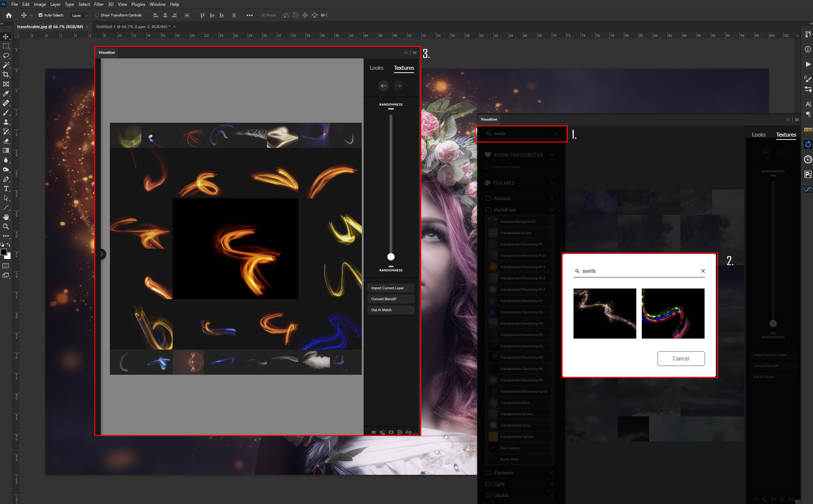813x504 pixels.
Task: Open the Filter menu
Action: pyautogui.click(x=99, y=4)
